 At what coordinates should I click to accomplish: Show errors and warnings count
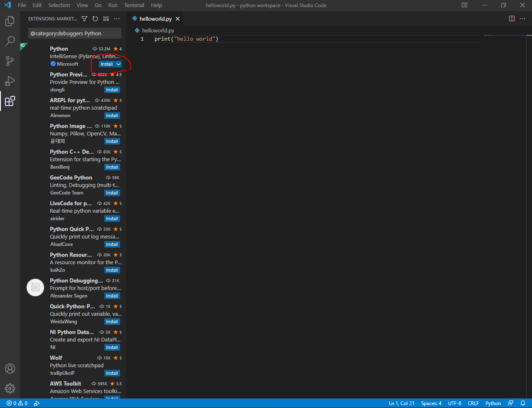pos(17,403)
